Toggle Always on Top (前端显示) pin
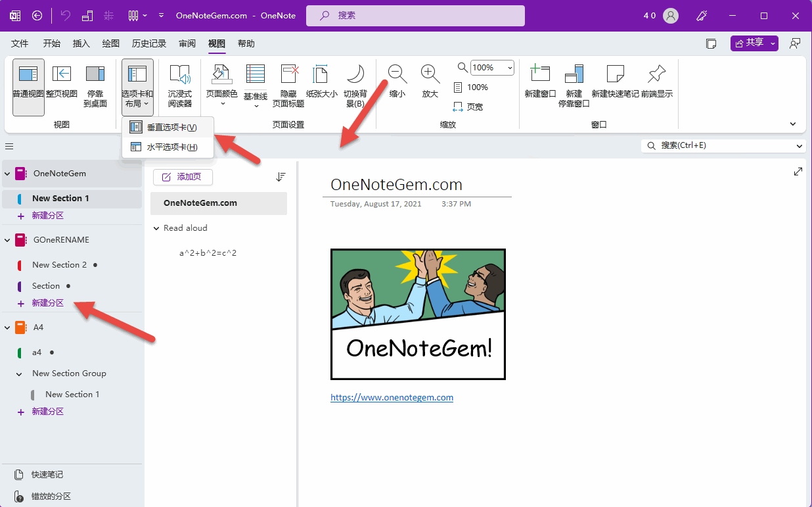Viewport: 812px width, 507px height. [657, 83]
